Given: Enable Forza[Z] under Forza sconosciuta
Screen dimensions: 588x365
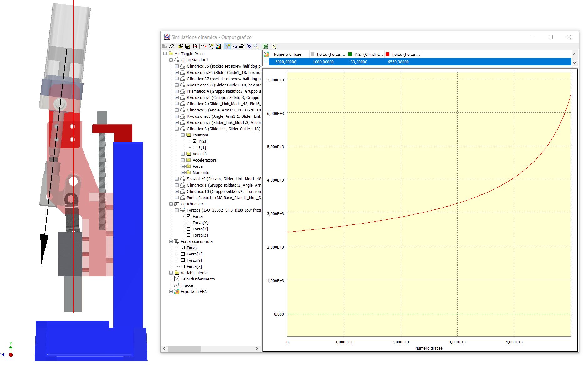Looking at the screenshot, I should tap(183, 266).
